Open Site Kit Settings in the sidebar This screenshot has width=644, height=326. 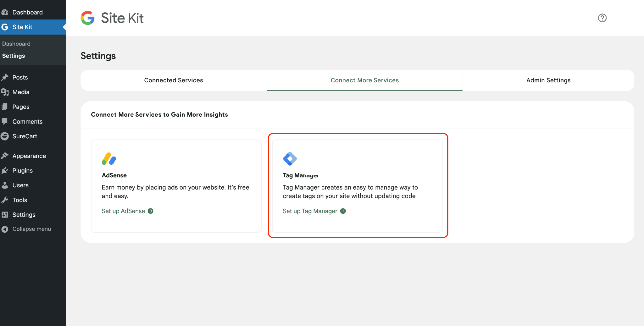pyautogui.click(x=14, y=56)
